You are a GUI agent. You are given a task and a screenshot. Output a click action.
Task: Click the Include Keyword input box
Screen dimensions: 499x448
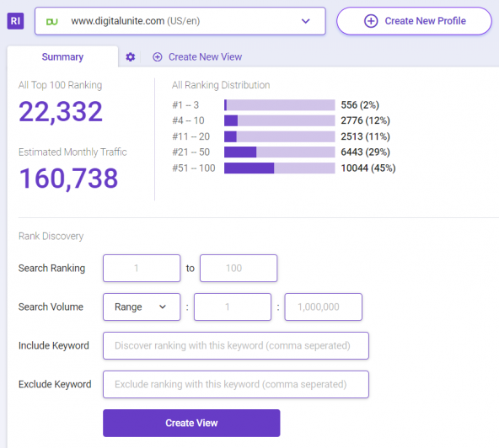point(236,345)
